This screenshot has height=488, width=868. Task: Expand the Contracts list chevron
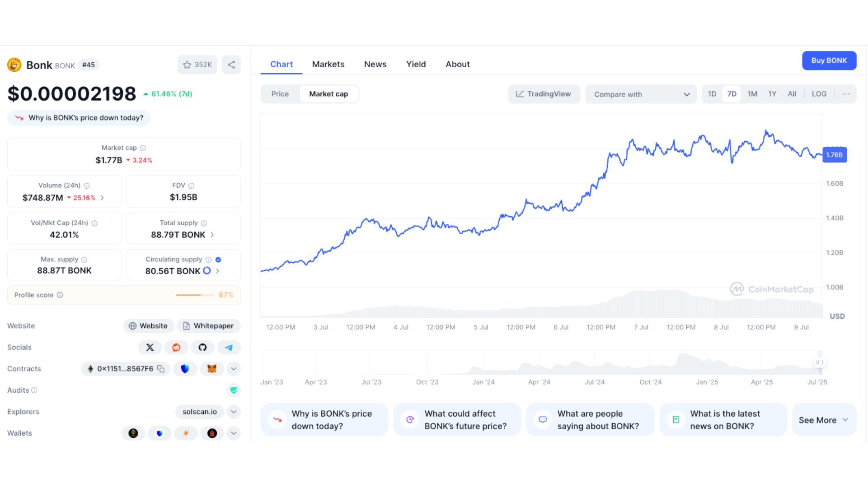[x=234, y=369]
